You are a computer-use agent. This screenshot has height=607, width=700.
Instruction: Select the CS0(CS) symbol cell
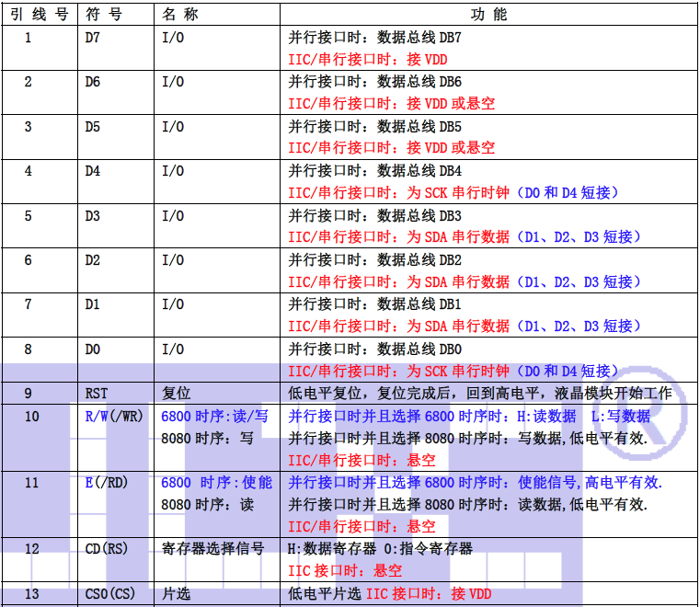(x=109, y=594)
